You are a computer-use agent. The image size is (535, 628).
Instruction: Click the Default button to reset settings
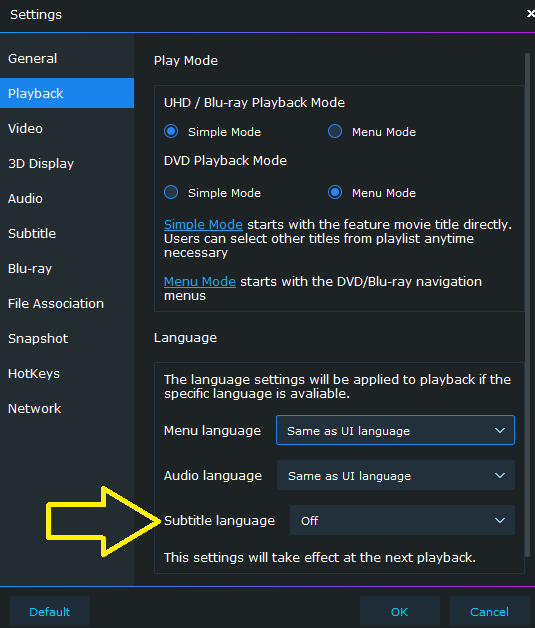click(x=50, y=612)
